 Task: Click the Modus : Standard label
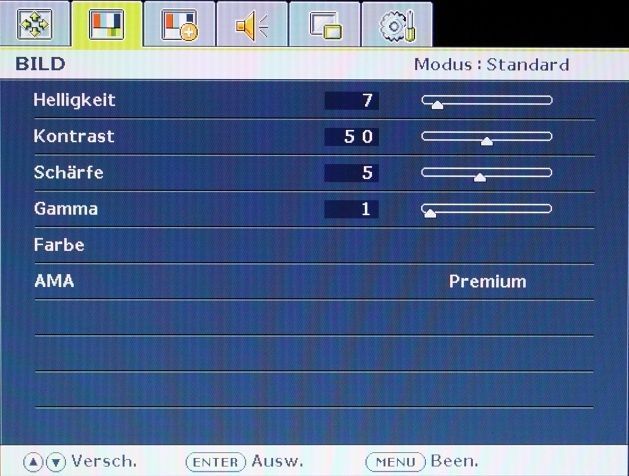click(x=491, y=65)
